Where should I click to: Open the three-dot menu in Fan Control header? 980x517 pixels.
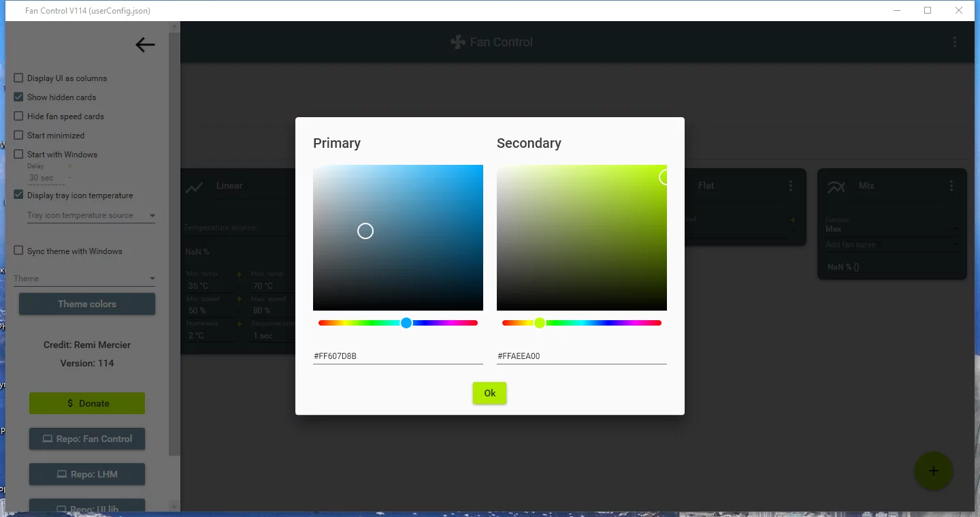point(955,42)
